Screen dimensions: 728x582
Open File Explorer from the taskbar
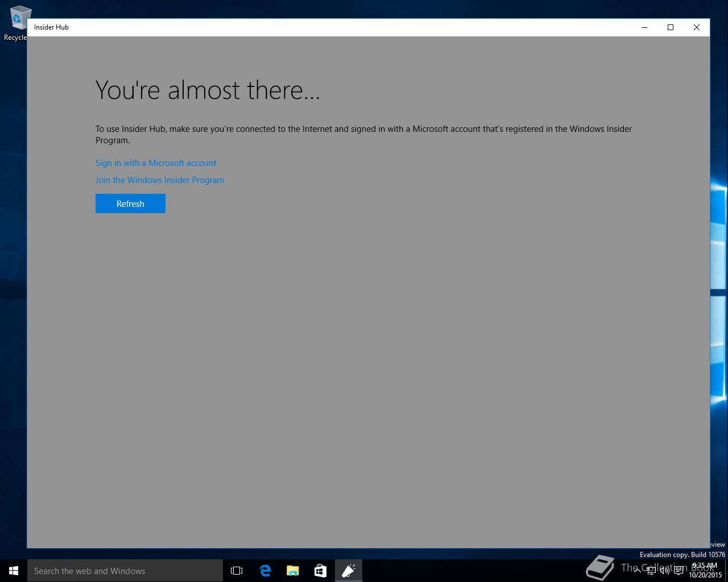(x=292, y=571)
